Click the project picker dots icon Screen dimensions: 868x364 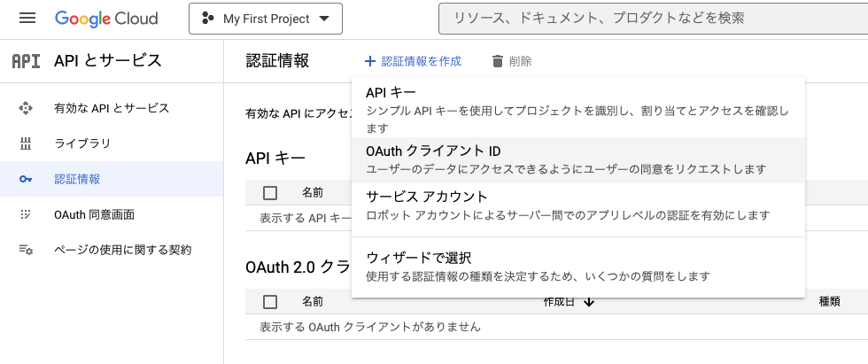[208, 19]
